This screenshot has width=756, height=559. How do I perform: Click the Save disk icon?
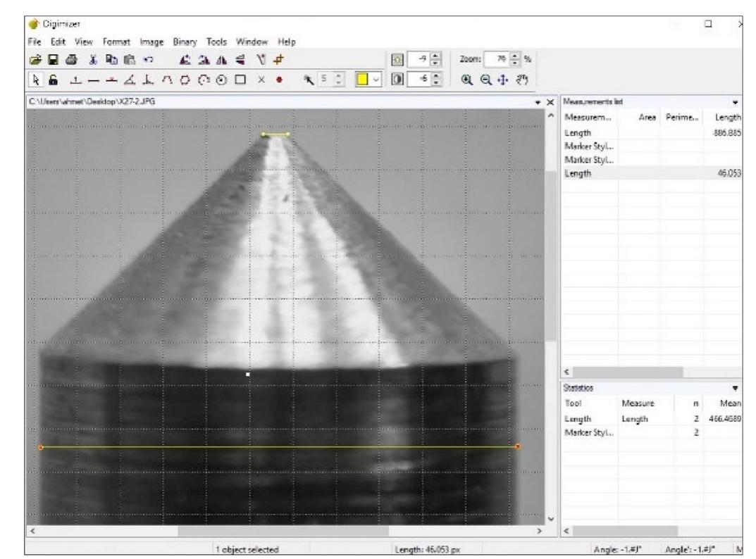tap(53, 60)
